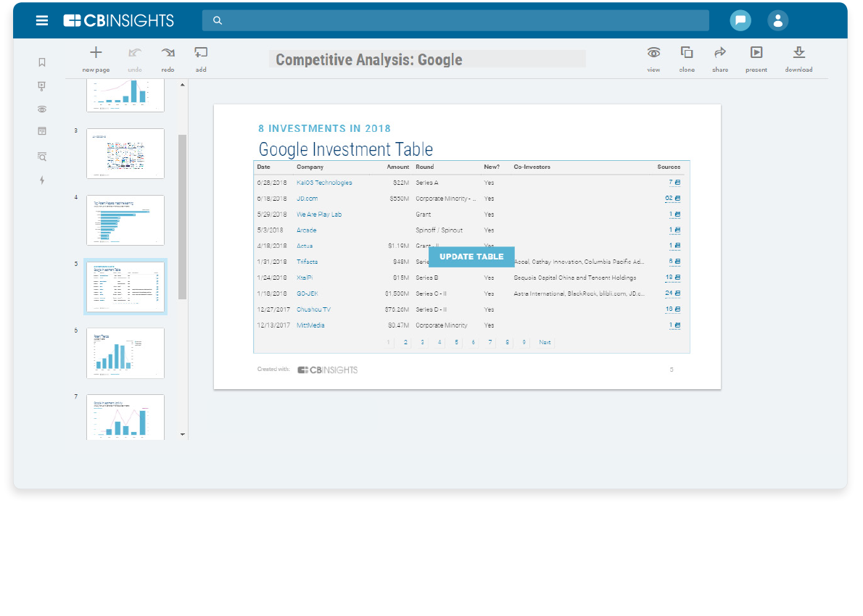Go to table page 9
863x616 pixels.
524,342
